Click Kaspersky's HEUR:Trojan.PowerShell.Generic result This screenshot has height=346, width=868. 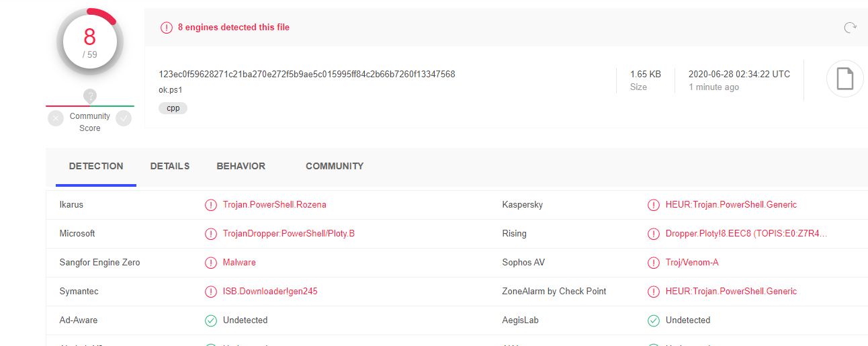click(x=731, y=205)
